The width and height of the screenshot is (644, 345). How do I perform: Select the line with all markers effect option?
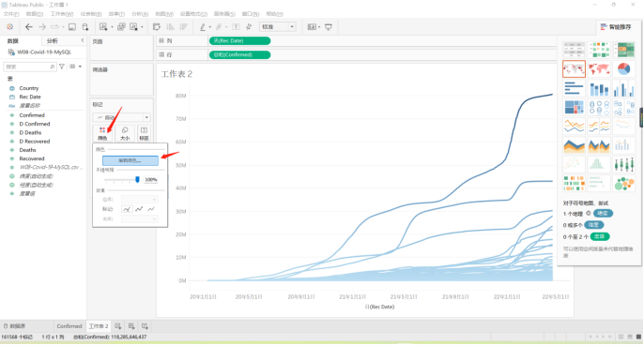coord(139,209)
